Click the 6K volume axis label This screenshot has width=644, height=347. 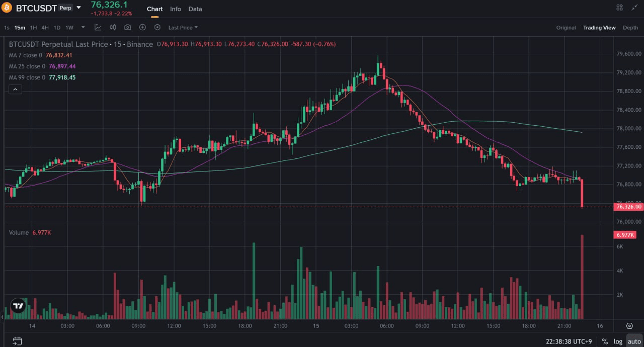[x=620, y=247]
